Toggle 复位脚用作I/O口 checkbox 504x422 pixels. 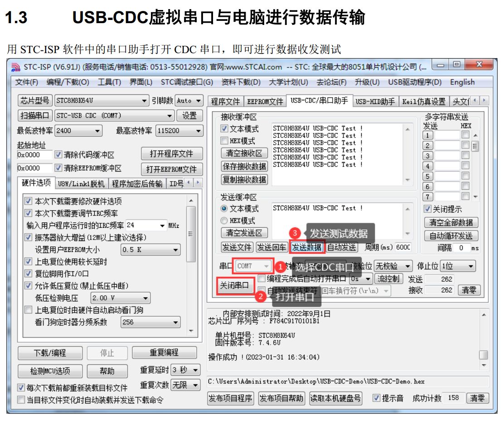(29, 274)
